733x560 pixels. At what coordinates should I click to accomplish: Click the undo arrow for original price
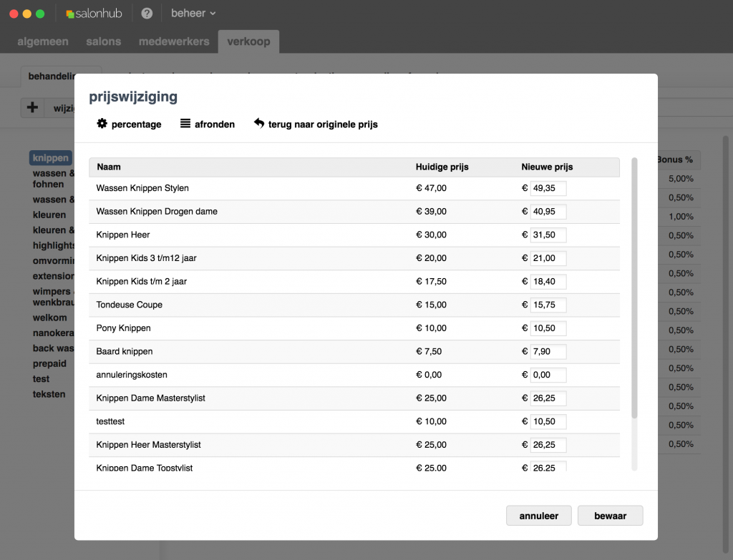(x=259, y=124)
